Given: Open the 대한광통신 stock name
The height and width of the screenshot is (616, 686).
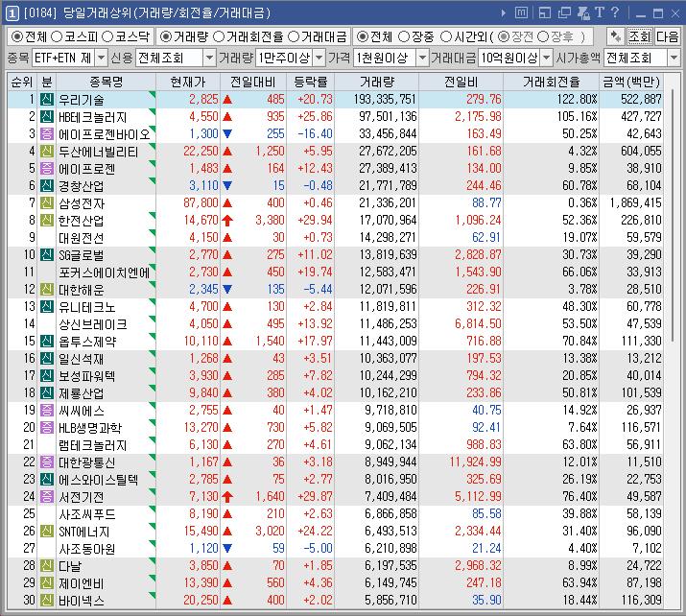Looking at the screenshot, I should click(x=86, y=462).
